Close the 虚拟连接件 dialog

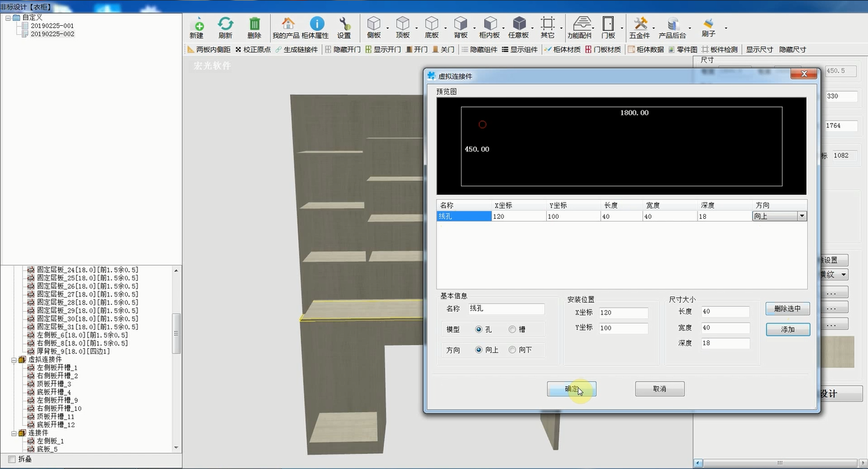[x=804, y=74]
